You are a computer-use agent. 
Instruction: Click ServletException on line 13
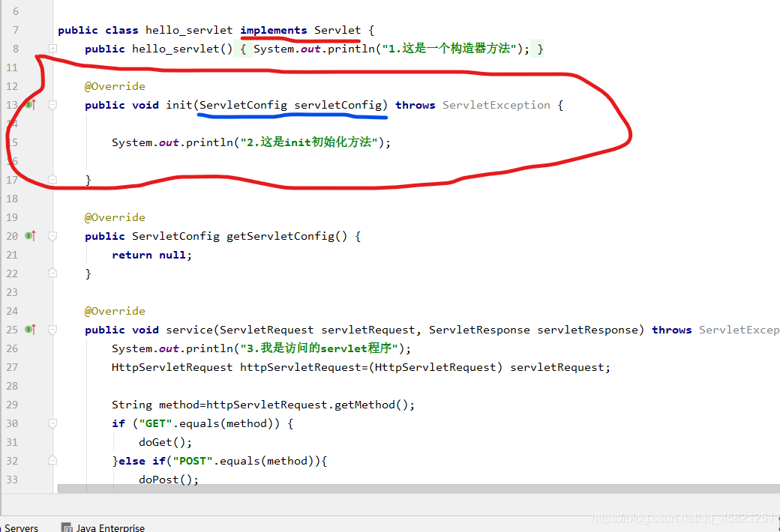(496, 106)
